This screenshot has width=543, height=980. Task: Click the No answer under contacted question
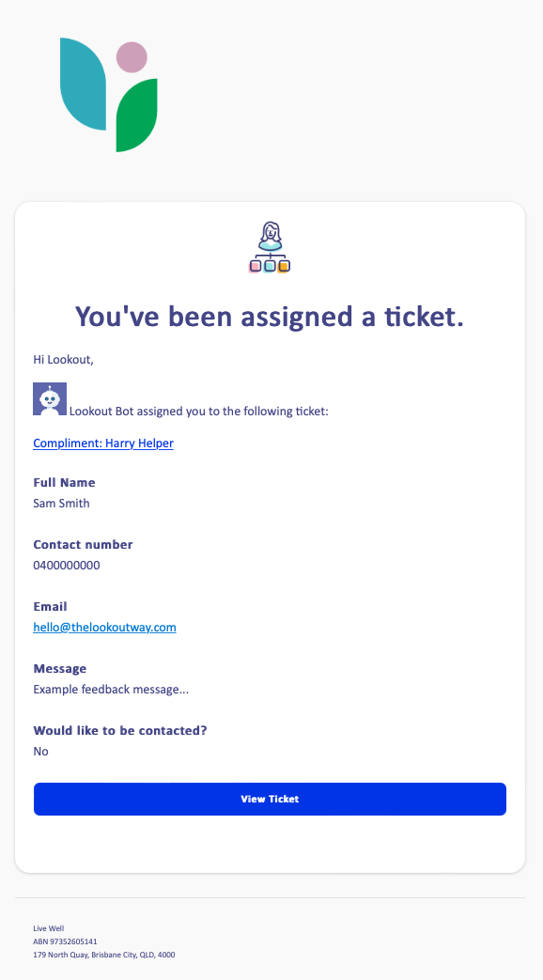click(40, 752)
